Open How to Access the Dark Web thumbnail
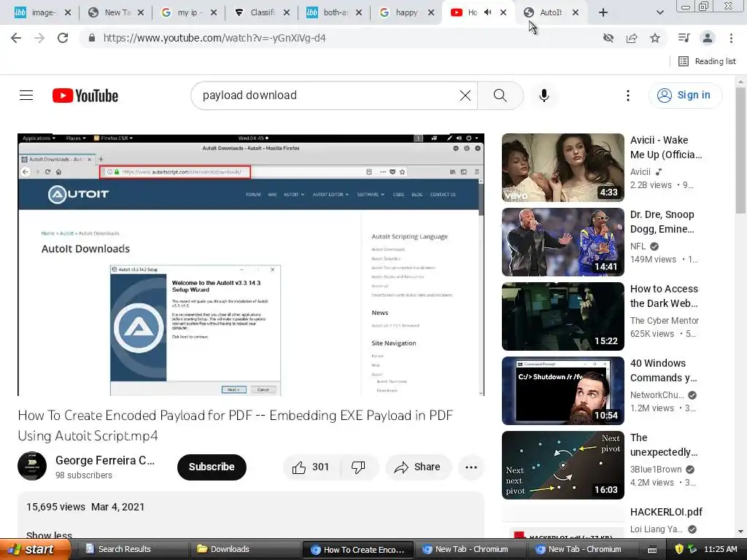The height and width of the screenshot is (560, 747). 562,316
